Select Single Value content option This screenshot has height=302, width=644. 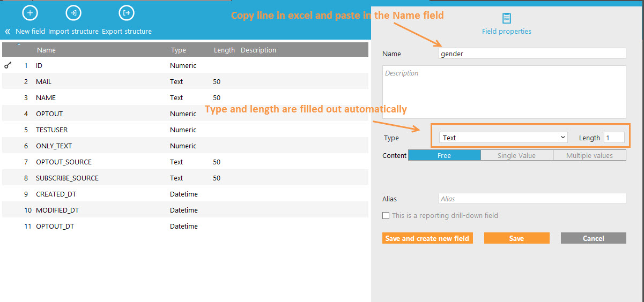coord(516,155)
